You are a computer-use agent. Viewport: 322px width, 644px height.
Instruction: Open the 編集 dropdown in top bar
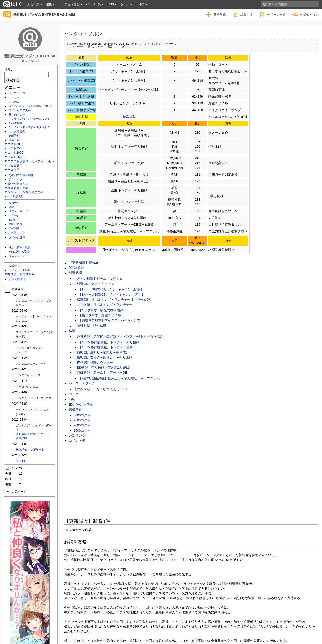[x=50, y=4]
